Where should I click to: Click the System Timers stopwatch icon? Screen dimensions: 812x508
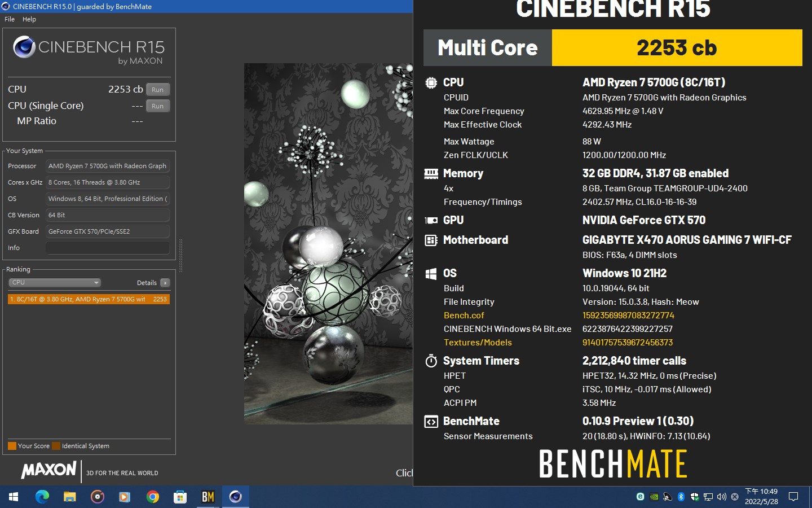click(x=431, y=361)
